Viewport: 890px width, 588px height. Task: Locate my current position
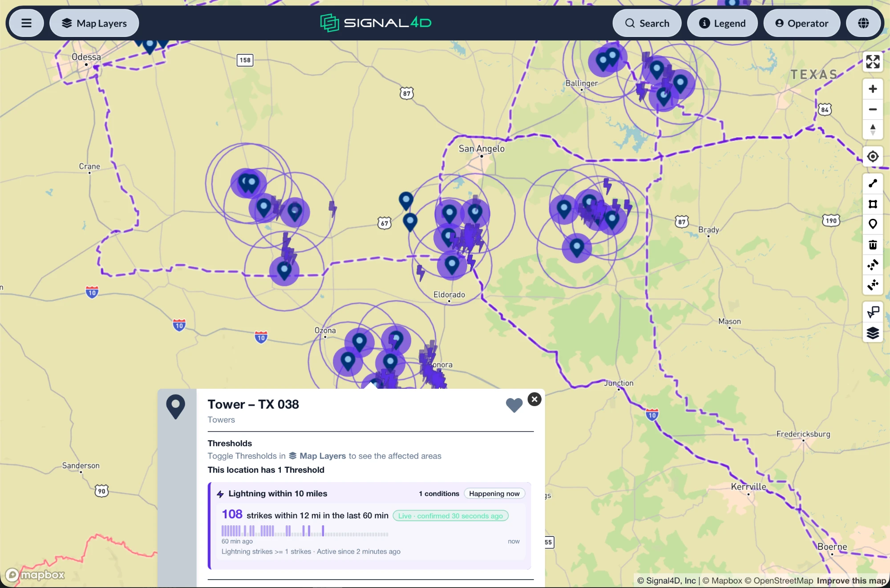point(873,157)
